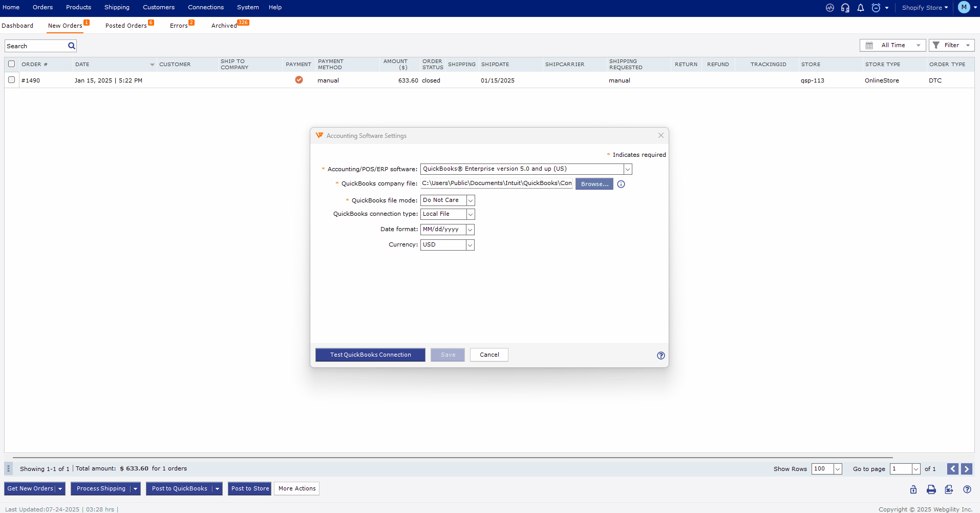Open the Show Rows dropdown
The image size is (980, 513).
838,469
